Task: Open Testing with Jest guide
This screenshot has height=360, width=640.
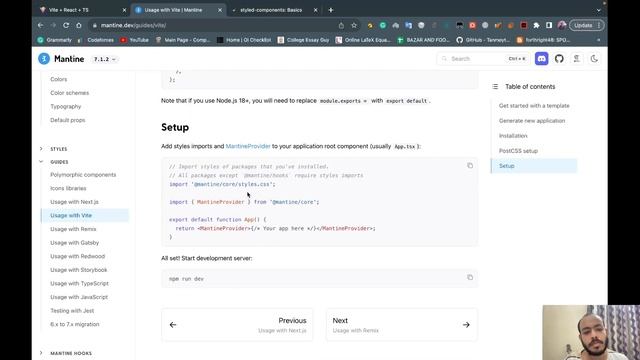Action: (72, 311)
